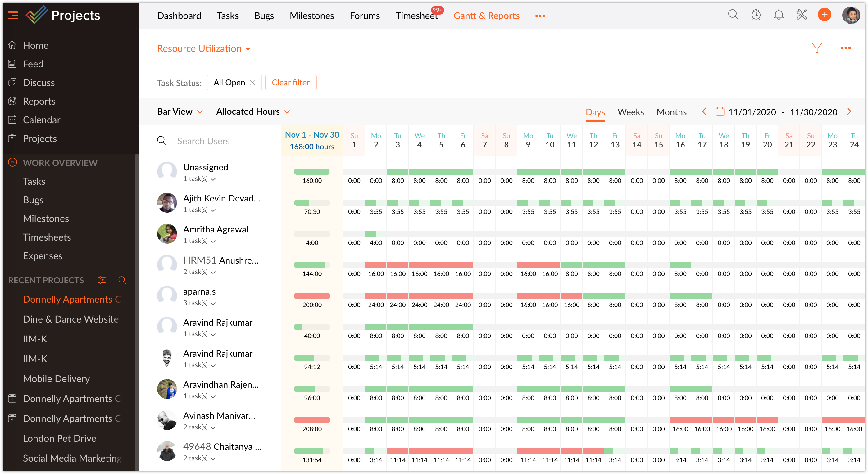Open the timer stopwatch icon

(x=756, y=15)
